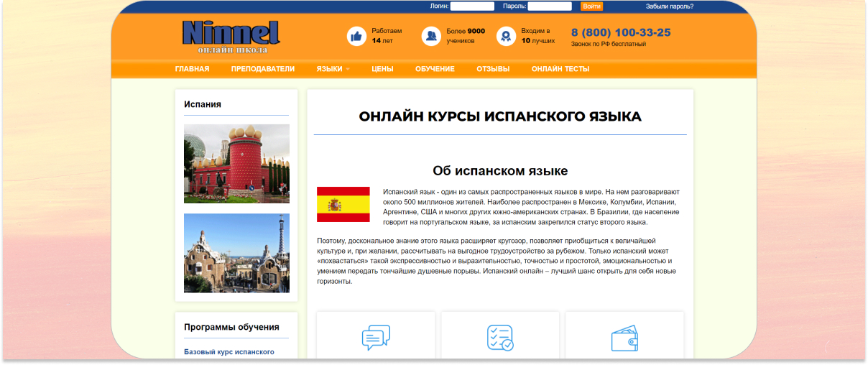This screenshot has height=365, width=868.
Task: Focus the Логин input field
Action: click(472, 6)
